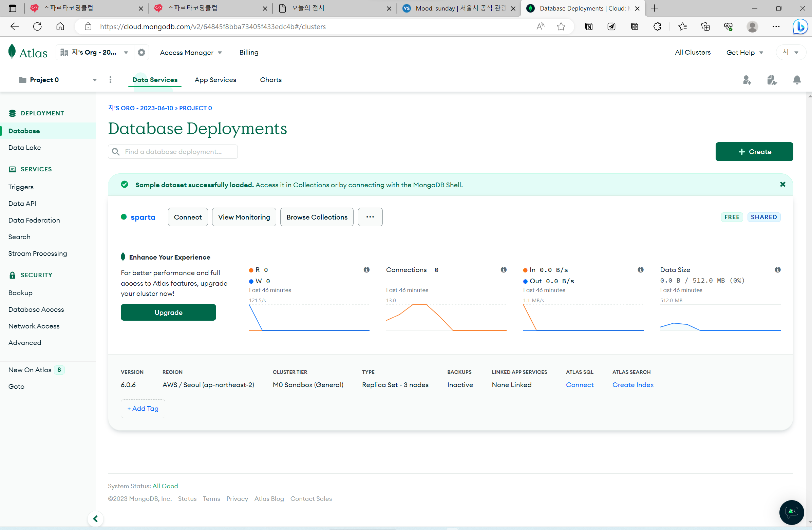Open Data Federation in the sidebar

tap(34, 220)
